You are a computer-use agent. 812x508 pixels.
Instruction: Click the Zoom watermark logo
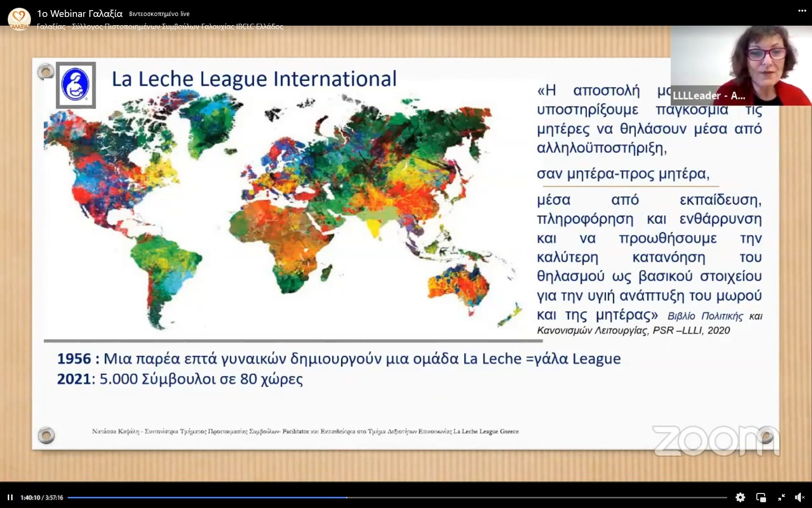click(x=715, y=441)
